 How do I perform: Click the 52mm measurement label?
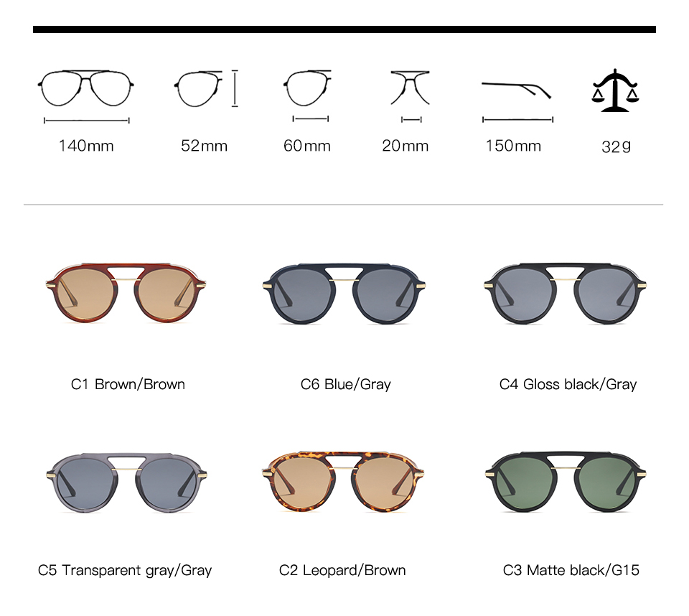tap(205, 146)
